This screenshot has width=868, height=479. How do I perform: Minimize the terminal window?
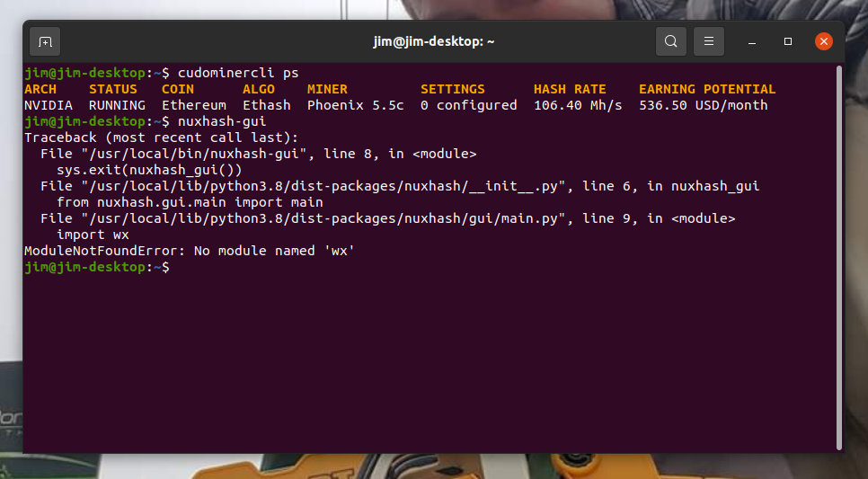tap(752, 41)
